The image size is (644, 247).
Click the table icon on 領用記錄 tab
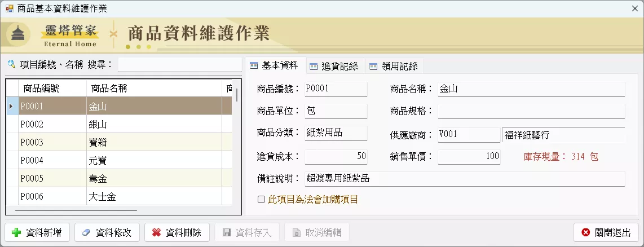point(373,67)
